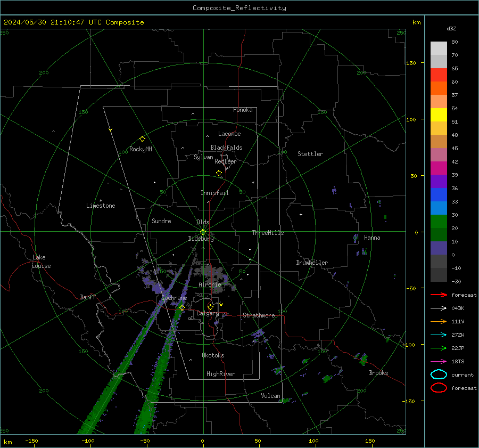The image size is (479, 448).
Task: Click the Vulcan city label
Action: 271,396
